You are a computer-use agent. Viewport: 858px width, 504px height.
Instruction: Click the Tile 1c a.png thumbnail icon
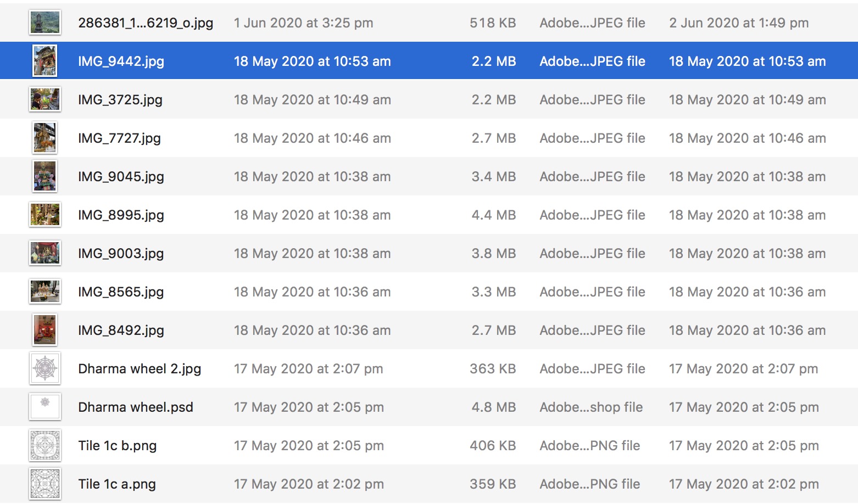[44, 484]
